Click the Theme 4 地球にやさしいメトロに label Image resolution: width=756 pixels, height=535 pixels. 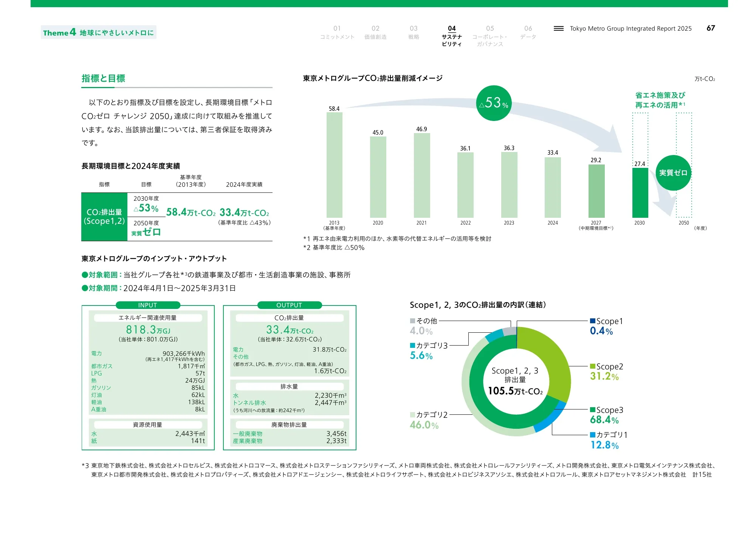point(99,33)
